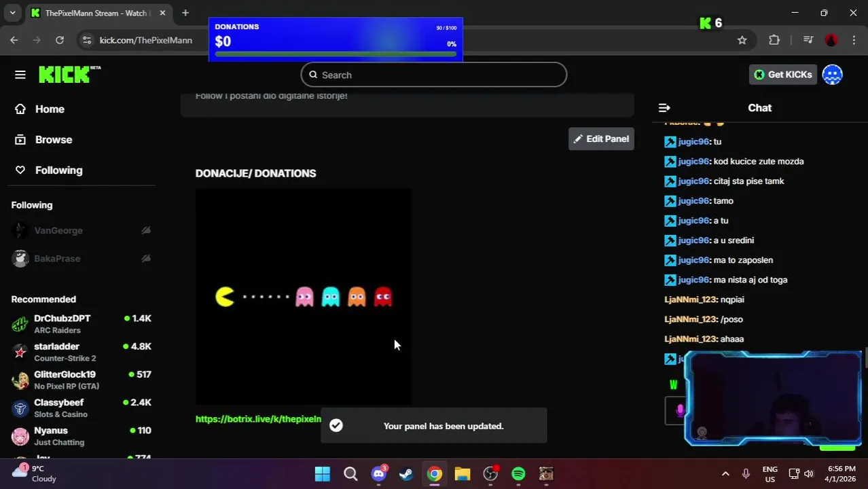This screenshot has height=489, width=868.
Task: Click the address bar URL kick.com/ThePixelMann
Action: (x=146, y=40)
